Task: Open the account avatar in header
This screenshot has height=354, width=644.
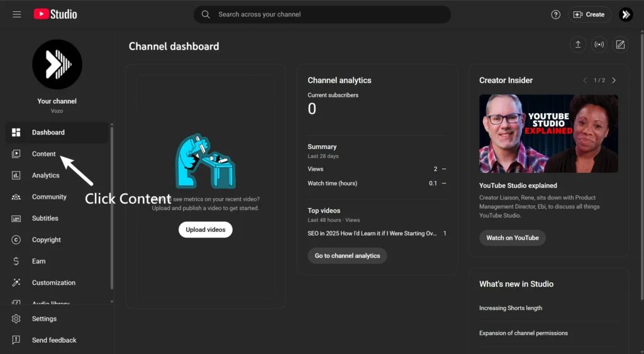Action: (626, 14)
